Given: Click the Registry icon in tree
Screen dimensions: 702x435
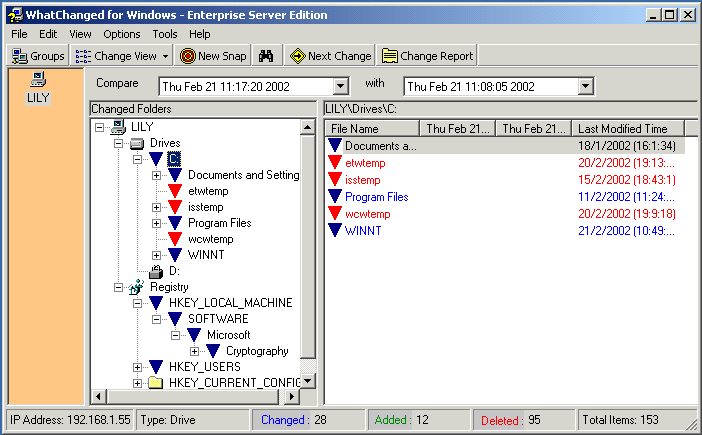Looking at the screenshot, I should (x=136, y=287).
